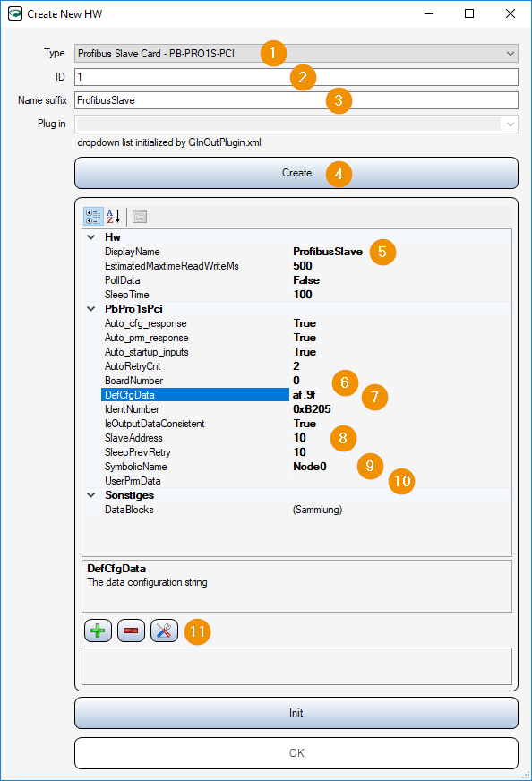Click the red minus remove button
Image resolution: width=532 pixels, height=781 pixels.
131,631
